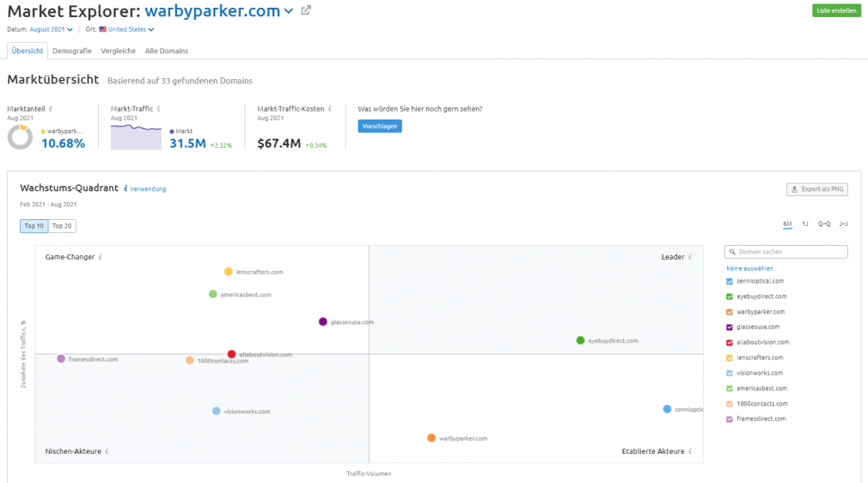Image resolution: width=868 pixels, height=483 pixels.
Task: Click info icon next to Marktanteil
Action: coord(51,108)
